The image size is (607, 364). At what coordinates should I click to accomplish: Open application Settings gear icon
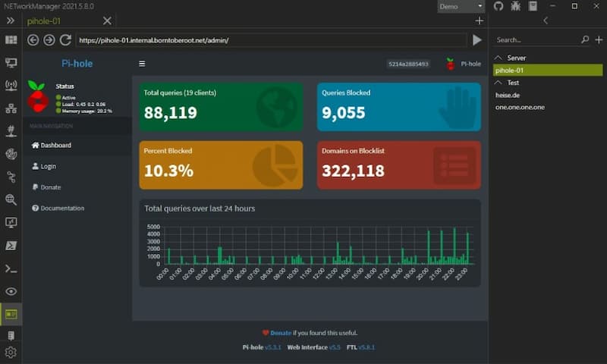tap(11, 353)
